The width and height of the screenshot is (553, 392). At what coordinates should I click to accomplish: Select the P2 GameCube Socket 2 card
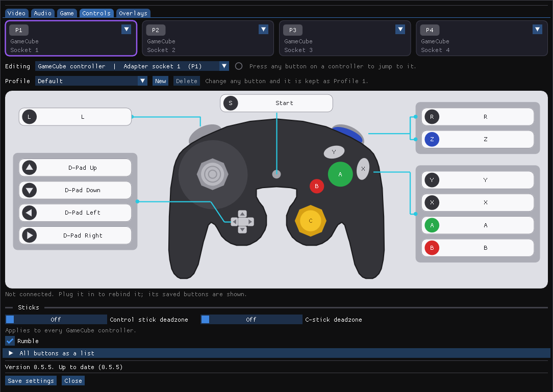point(208,38)
